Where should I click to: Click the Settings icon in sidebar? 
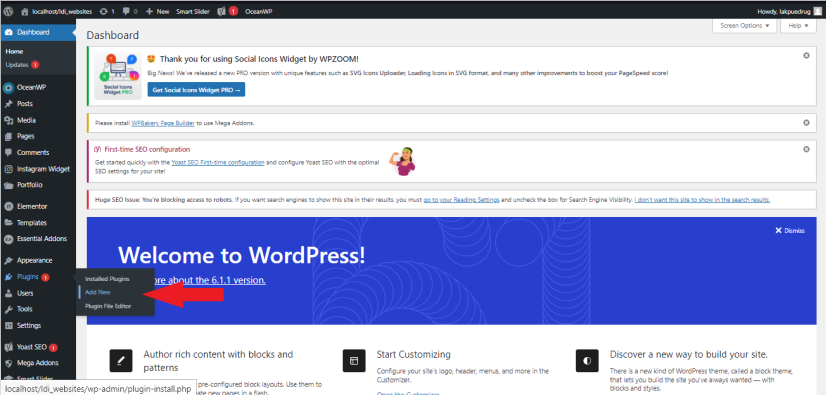click(8, 325)
